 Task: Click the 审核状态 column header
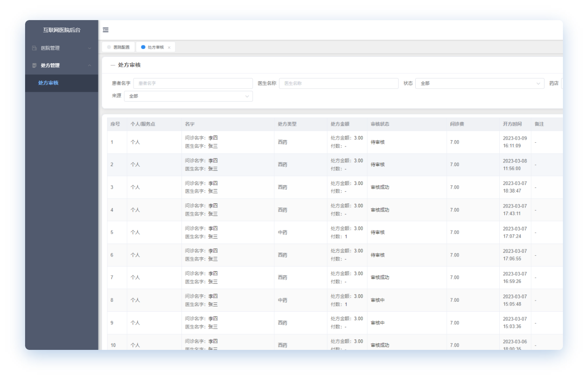[x=380, y=124]
